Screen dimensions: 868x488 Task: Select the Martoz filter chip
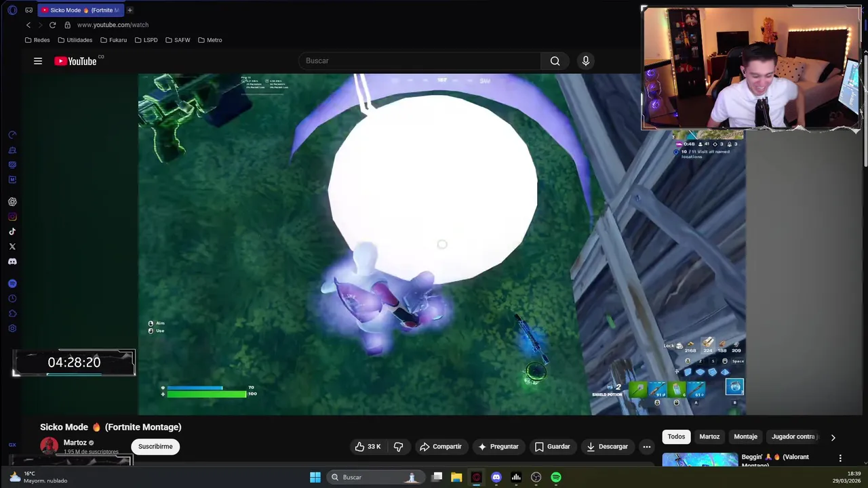[709, 437]
